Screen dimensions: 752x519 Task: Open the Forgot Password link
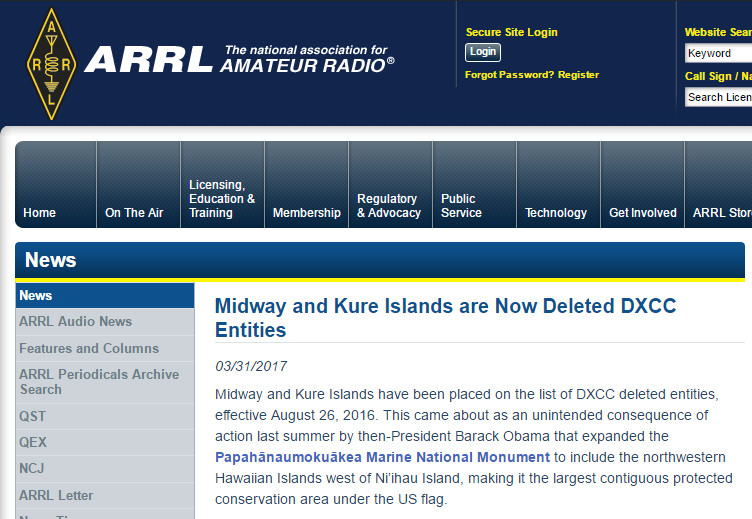point(509,75)
